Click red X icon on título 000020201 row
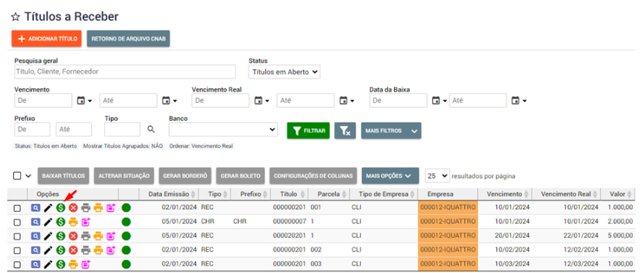 [73, 236]
